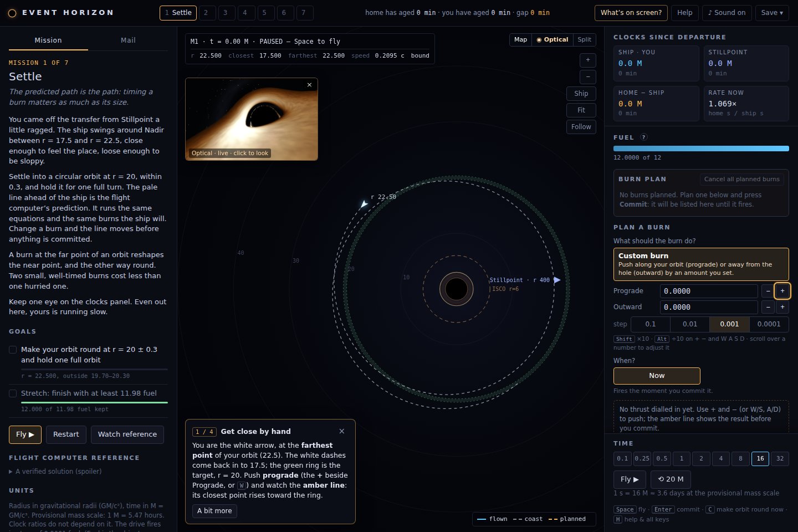The height and width of the screenshot is (532, 798).
Task: Click the 'What's on screen?' button
Action: [631, 13]
